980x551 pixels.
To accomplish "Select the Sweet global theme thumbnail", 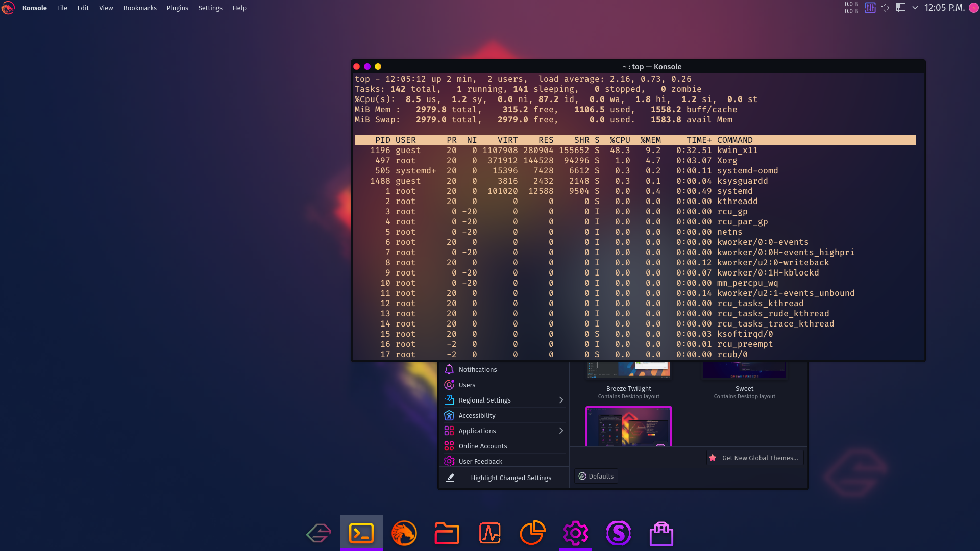I will click(x=744, y=370).
